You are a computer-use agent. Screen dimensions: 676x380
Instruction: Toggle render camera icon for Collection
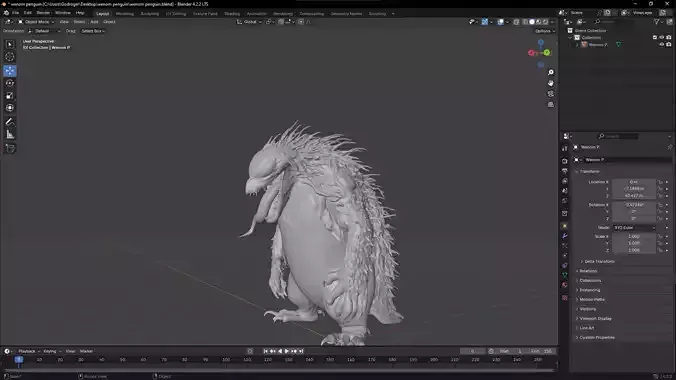669,38
